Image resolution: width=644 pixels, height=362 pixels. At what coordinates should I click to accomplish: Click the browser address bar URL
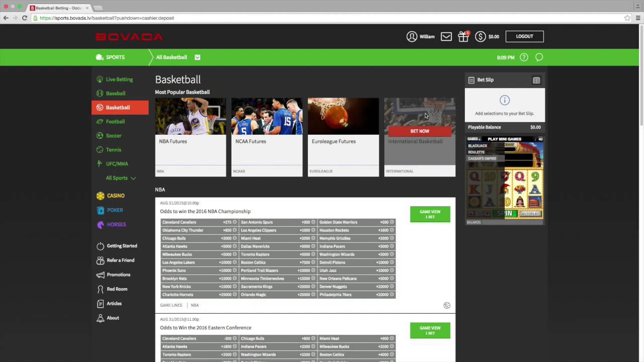coord(107,18)
